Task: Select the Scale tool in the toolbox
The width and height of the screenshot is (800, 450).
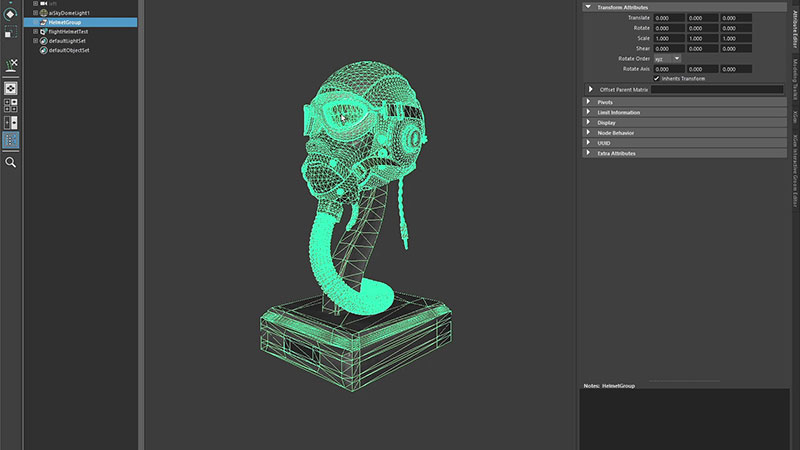Action: (10, 33)
